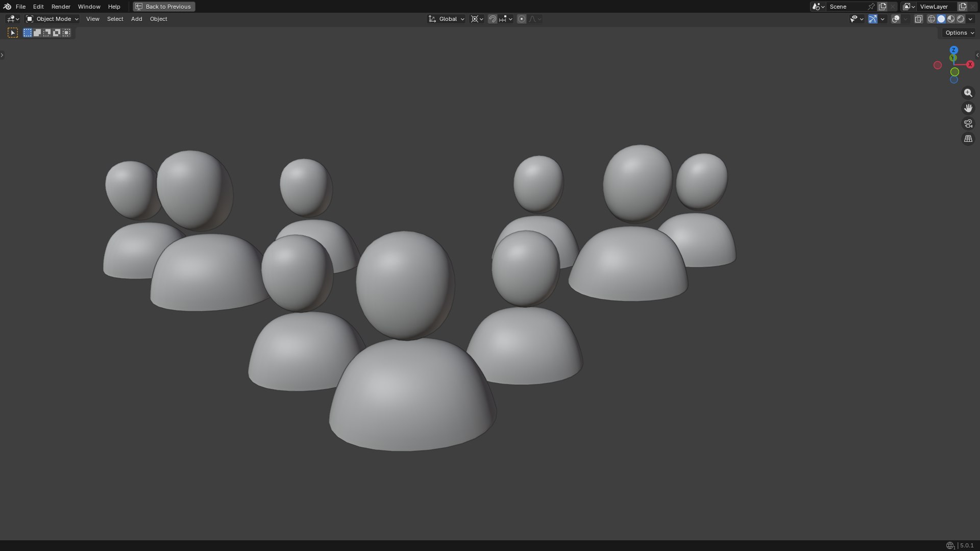Open the Options dropdown

tap(960, 33)
